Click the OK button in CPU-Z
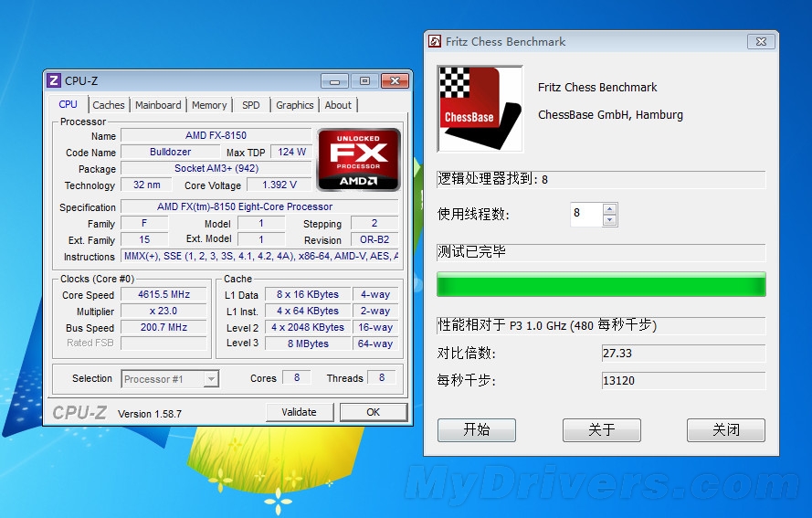The width and height of the screenshot is (812, 518). [x=373, y=412]
